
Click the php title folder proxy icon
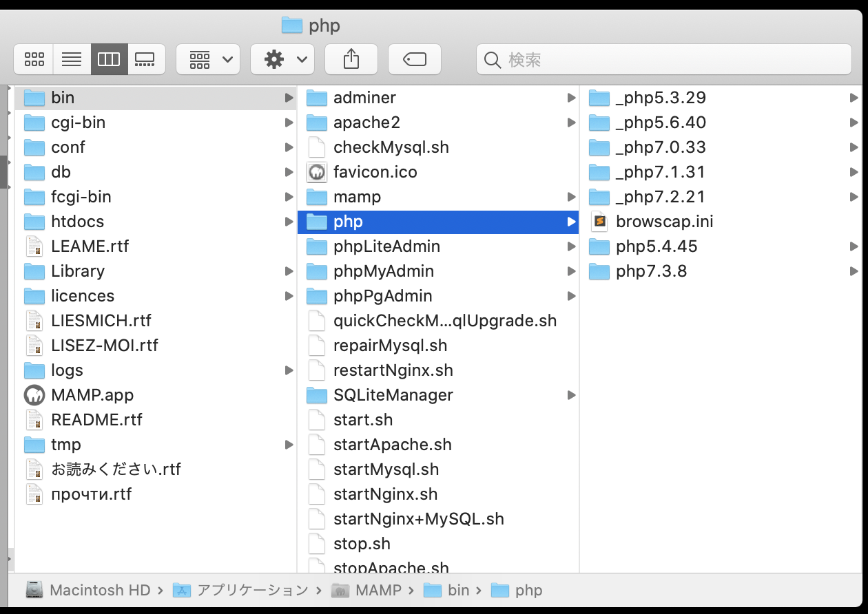click(292, 25)
